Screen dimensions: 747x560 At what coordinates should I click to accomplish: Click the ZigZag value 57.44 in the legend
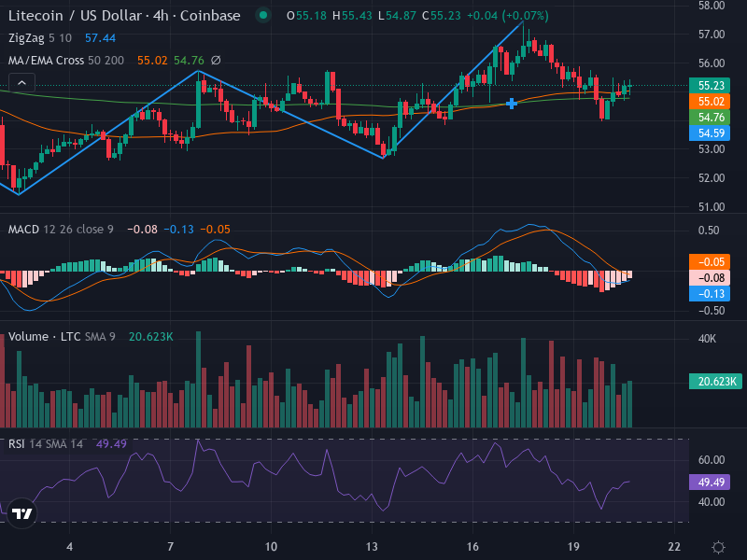(x=100, y=38)
